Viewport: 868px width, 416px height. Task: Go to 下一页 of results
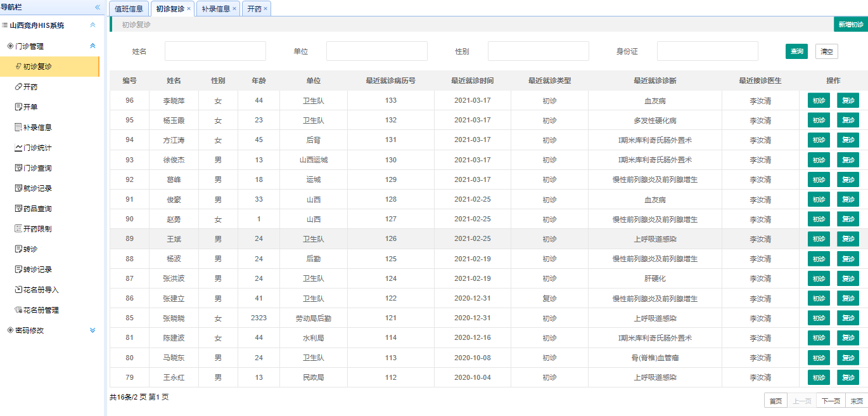point(831,401)
